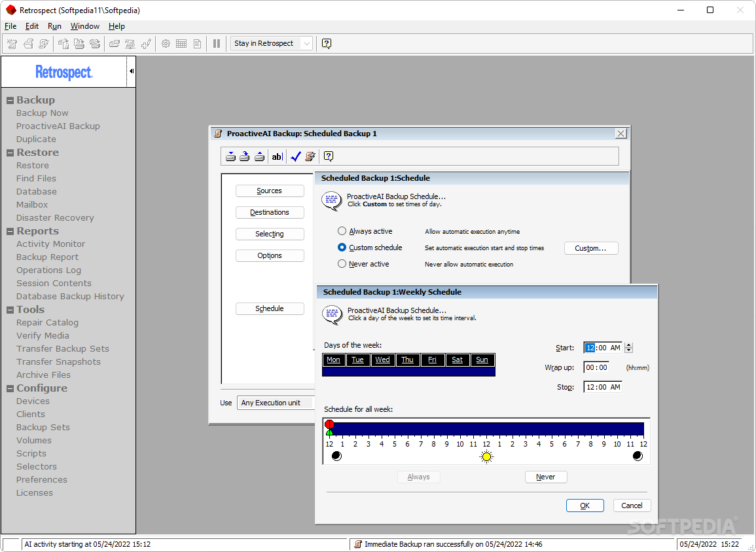Collapse the Reports section in sidebar
756x552 pixels.
(10, 232)
